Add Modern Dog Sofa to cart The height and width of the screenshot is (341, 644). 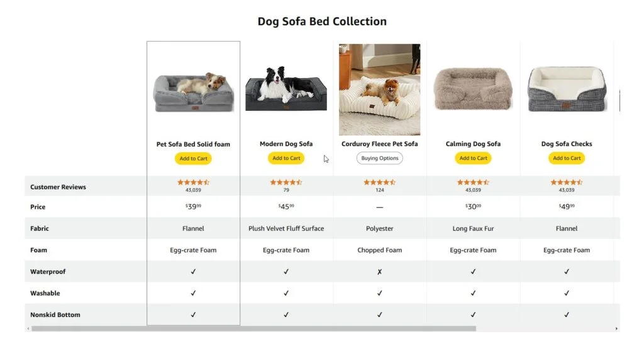pos(286,159)
